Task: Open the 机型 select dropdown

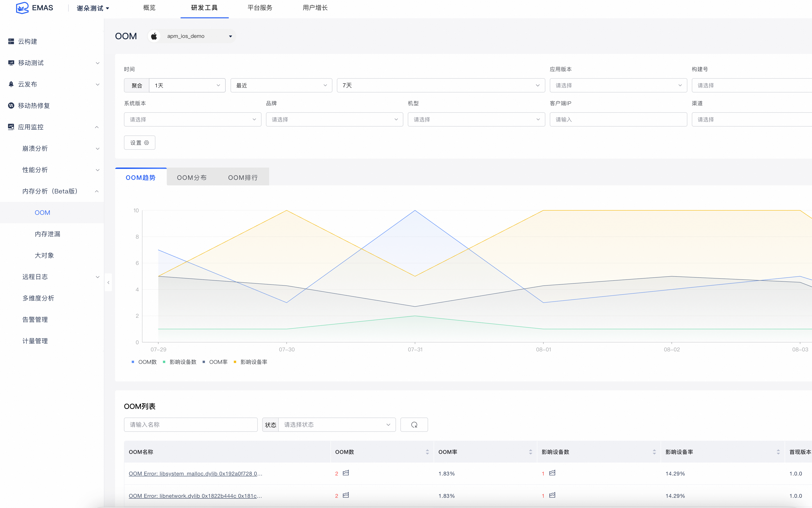Action: [x=476, y=119]
